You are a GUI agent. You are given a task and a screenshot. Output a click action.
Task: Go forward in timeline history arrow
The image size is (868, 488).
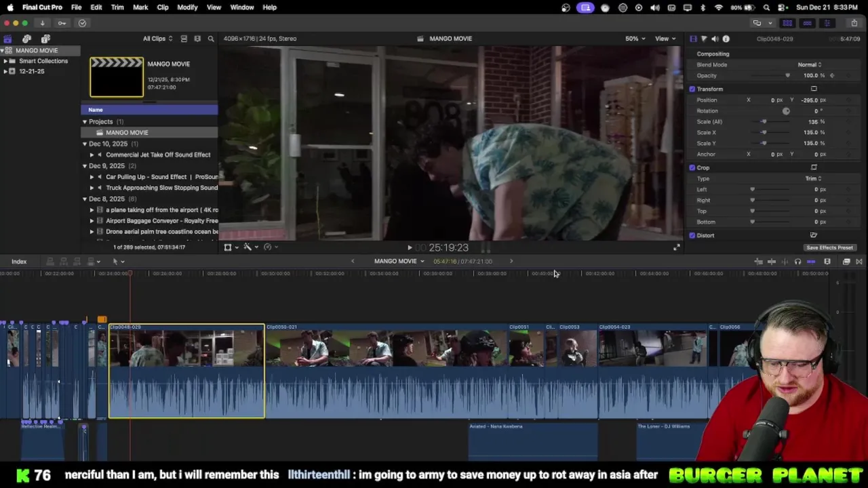click(511, 262)
